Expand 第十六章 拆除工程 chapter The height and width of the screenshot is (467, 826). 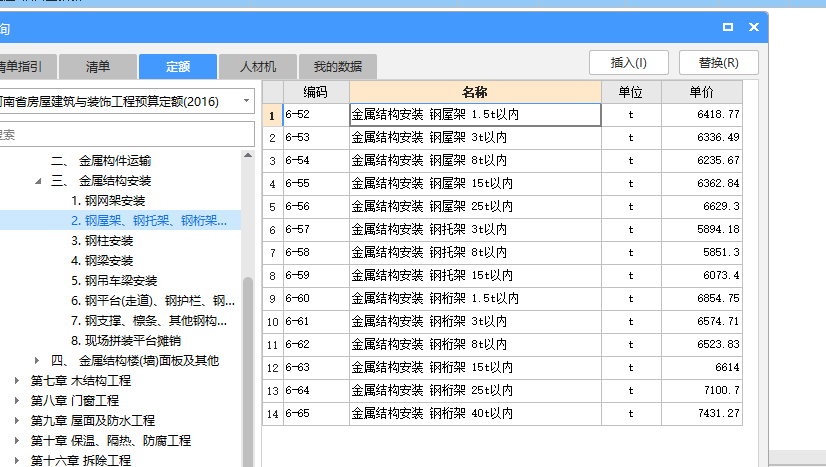[17, 460]
